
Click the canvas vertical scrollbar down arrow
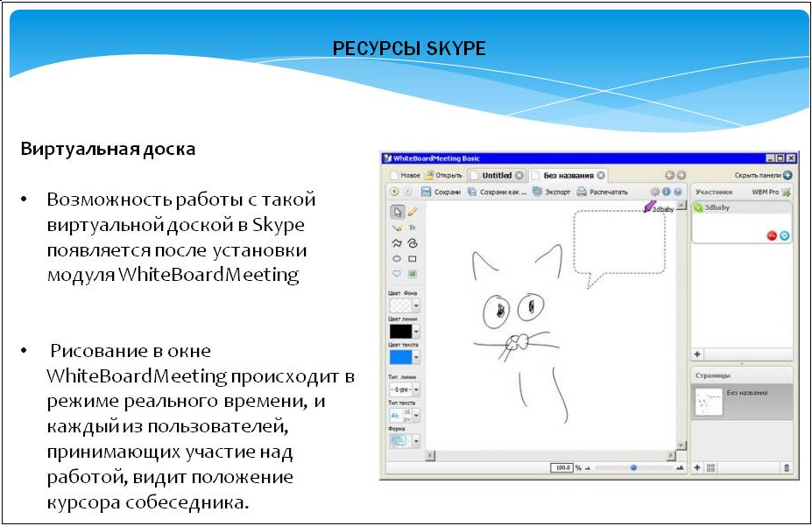[x=681, y=445]
